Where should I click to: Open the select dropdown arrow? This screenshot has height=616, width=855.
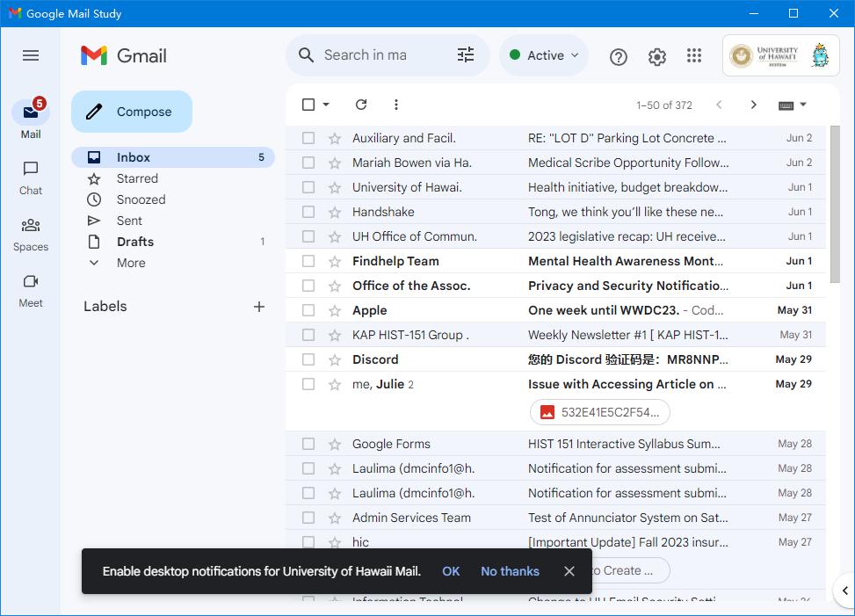click(x=326, y=104)
